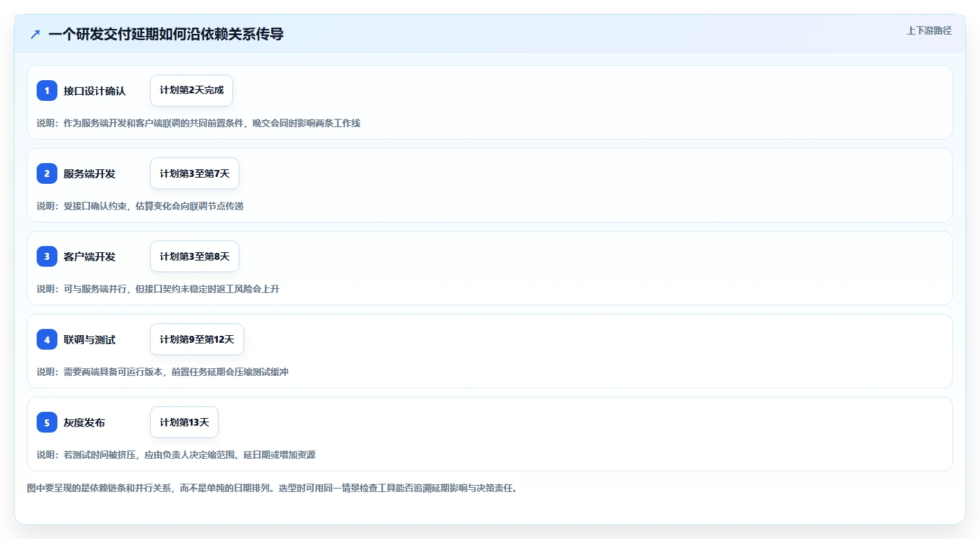The image size is (980, 539).
Task: Click the 计划第2天完成 schedule chip
Action: [192, 91]
